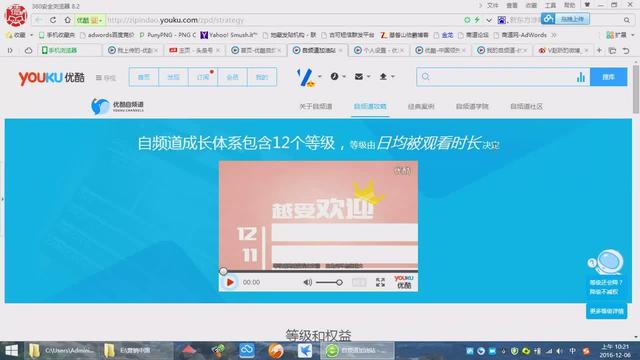Click the restore closed tab undo icon
Screen dimensions: 640x360
[x=625, y=50]
